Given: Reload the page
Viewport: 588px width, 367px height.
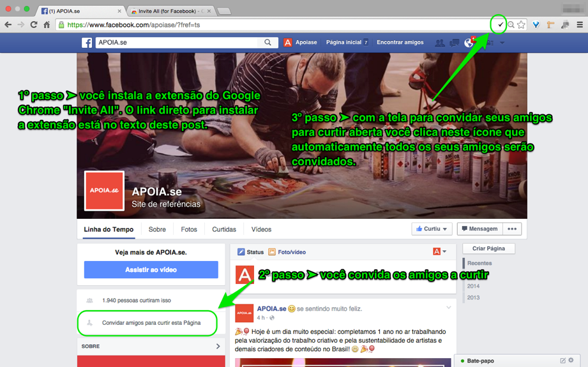Looking at the screenshot, I should click(x=34, y=25).
